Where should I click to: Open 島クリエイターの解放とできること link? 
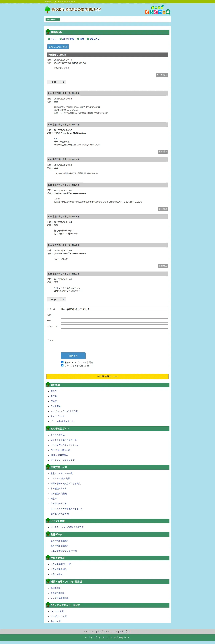(x=67, y=509)
